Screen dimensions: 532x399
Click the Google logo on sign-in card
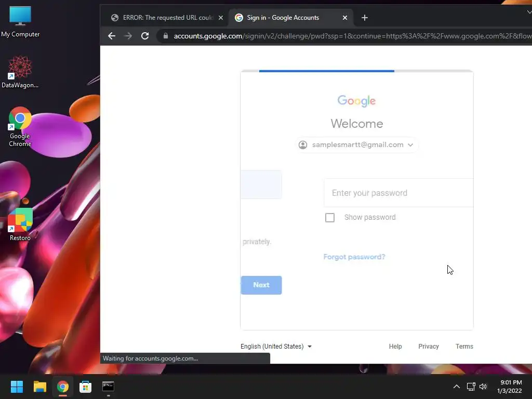356,101
